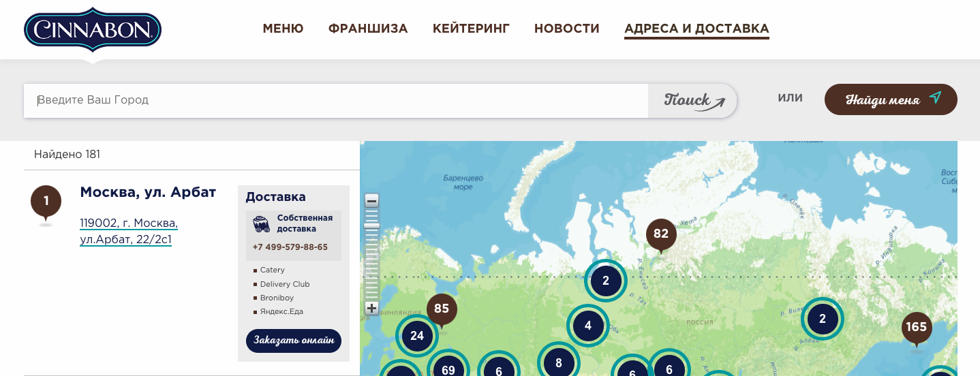This screenshot has width=980, height=376.
Task: Open the map cluster numbered 8
Action: (559, 362)
